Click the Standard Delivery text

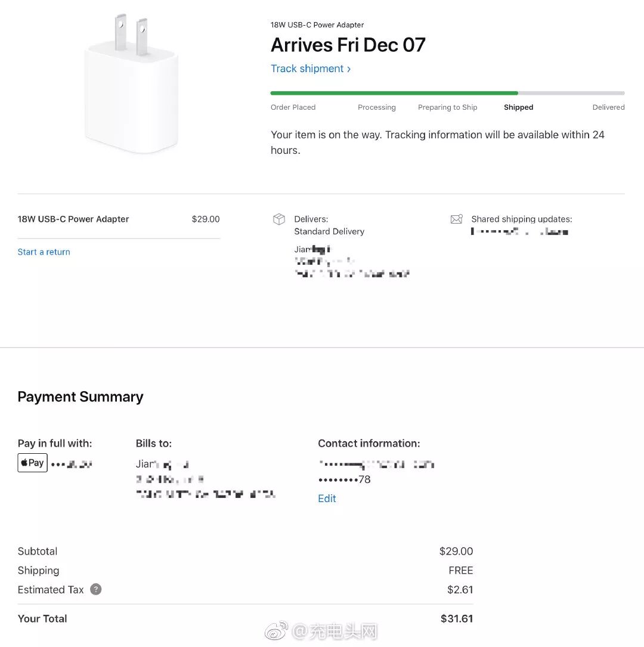(x=329, y=231)
